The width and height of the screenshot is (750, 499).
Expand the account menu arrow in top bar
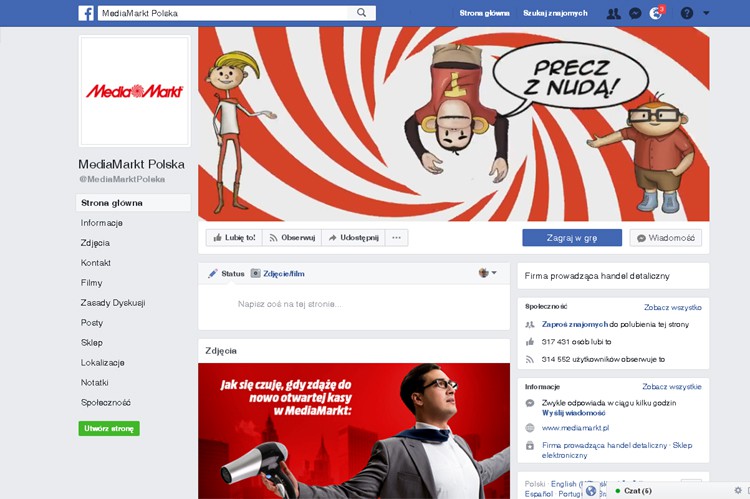(x=707, y=13)
